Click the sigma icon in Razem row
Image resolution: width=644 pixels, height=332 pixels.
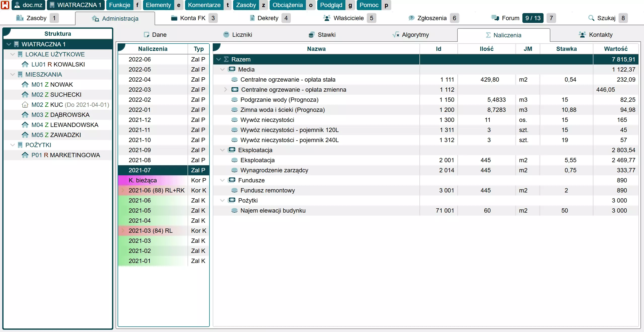point(226,59)
